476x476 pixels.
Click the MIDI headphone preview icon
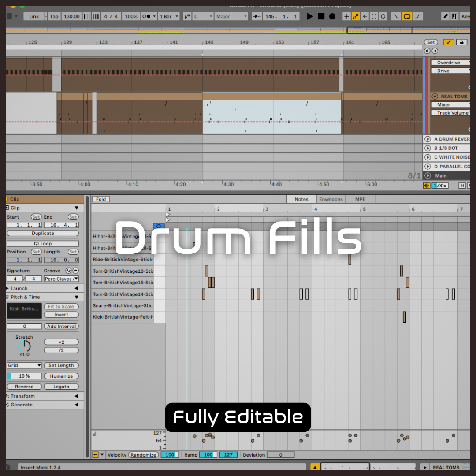159,227
